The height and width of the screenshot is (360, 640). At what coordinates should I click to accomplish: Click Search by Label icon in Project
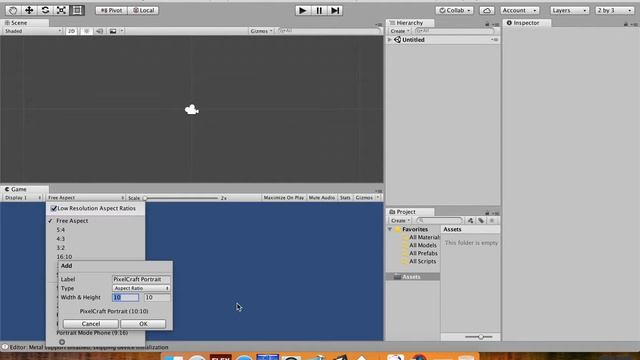481,220
